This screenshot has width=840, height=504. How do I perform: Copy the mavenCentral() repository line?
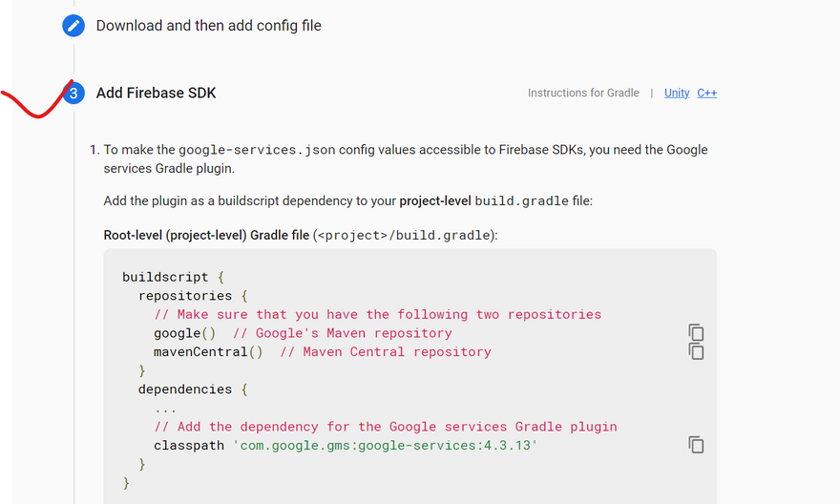pyautogui.click(x=696, y=351)
